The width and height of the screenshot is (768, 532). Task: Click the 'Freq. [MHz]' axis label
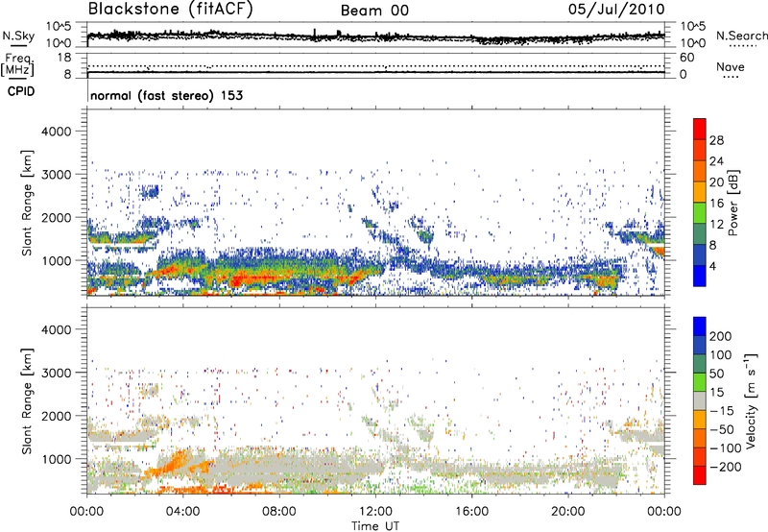click(18, 65)
